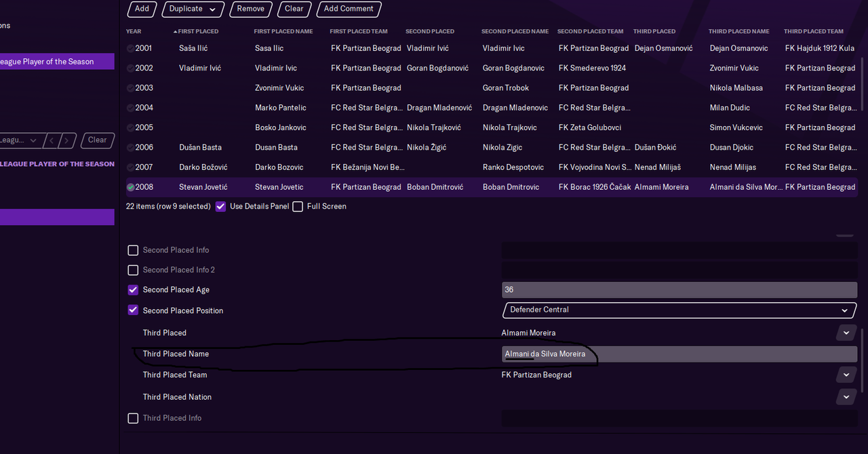Sort by First Placed Name column header
Viewport: 868px width, 454px height.
click(283, 31)
